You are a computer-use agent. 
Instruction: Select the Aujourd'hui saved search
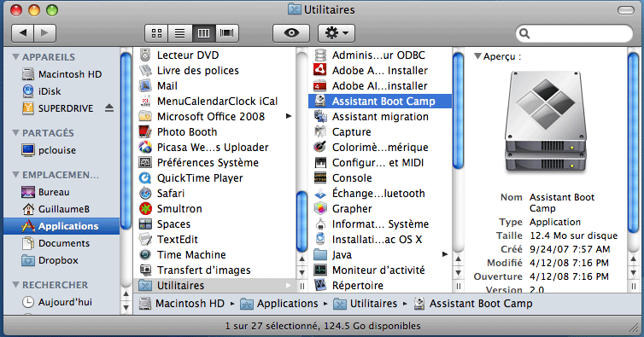coord(61,302)
